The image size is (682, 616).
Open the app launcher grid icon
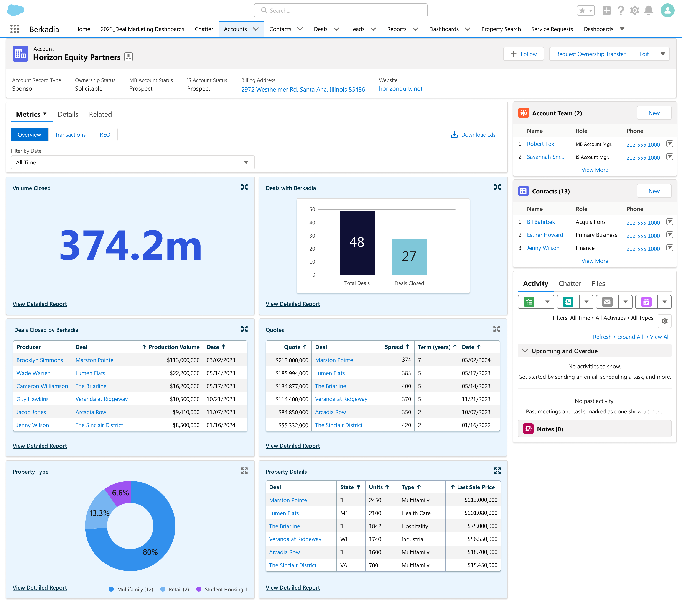15,29
